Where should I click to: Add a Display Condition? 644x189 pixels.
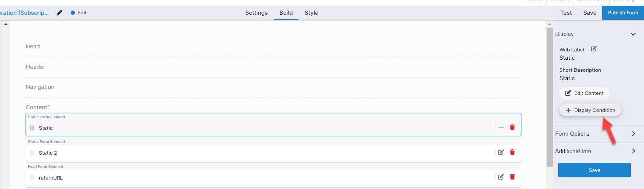tap(590, 110)
